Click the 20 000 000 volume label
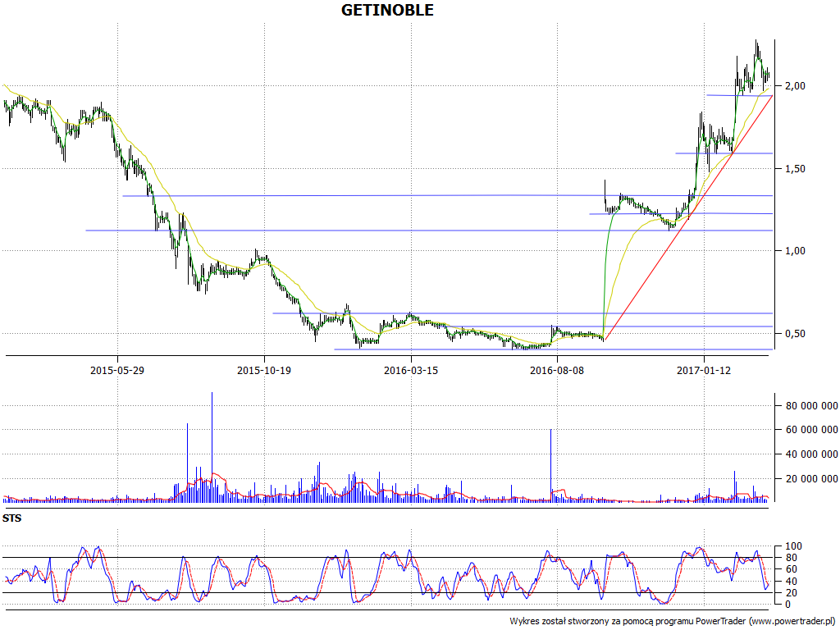 pyautogui.click(x=811, y=479)
